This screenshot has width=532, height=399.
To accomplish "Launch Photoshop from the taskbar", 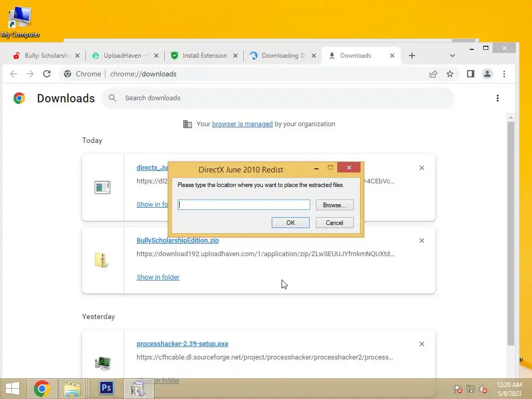I will (107, 388).
